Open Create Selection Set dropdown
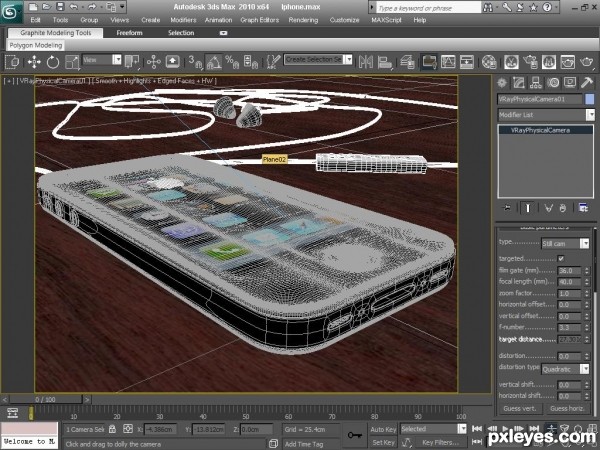 click(x=318, y=59)
